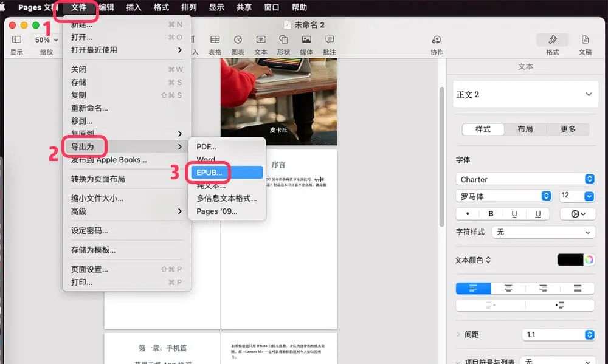608x364 pixels.
Task: Open the 编辑 menu
Action: coord(106,7)
